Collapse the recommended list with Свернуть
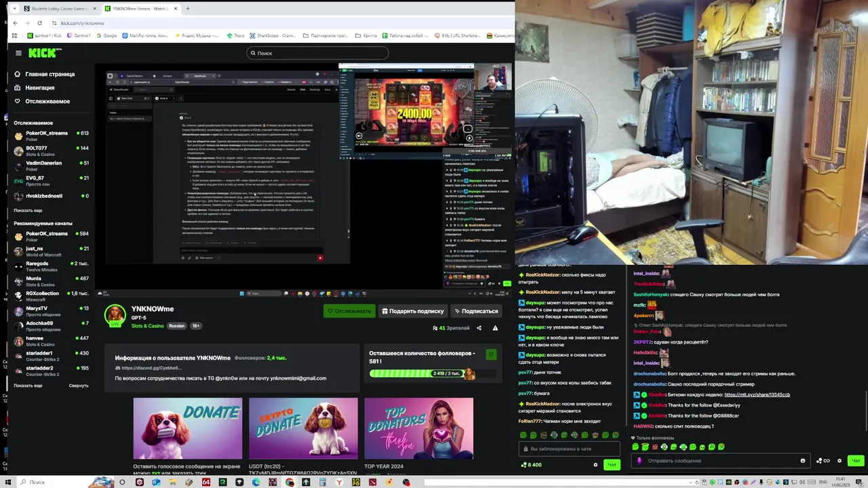The width and height of the screenshot is (868, 488). (x=79, y=385)
